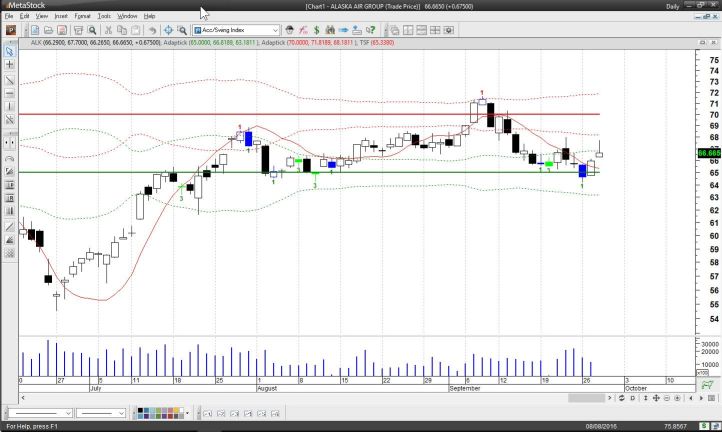Image resolution: width=722 pixels, height=432 pixels.
Task: Click the zoom magnifier icon beside crosshair
Action: point(182,30)
